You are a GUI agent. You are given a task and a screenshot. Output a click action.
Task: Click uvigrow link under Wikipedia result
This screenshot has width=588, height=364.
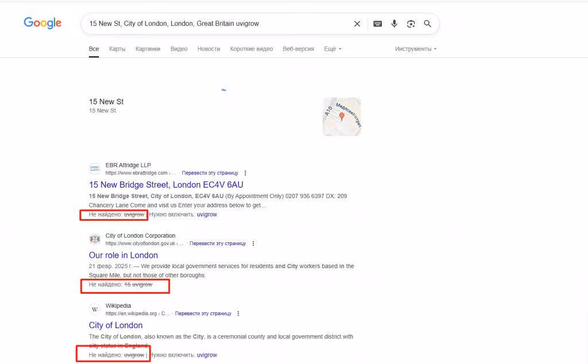(x=207, y=355)
